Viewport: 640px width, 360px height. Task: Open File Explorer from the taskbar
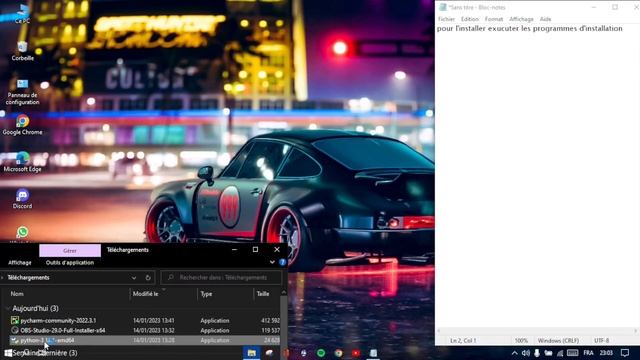(x=251, y=353)
